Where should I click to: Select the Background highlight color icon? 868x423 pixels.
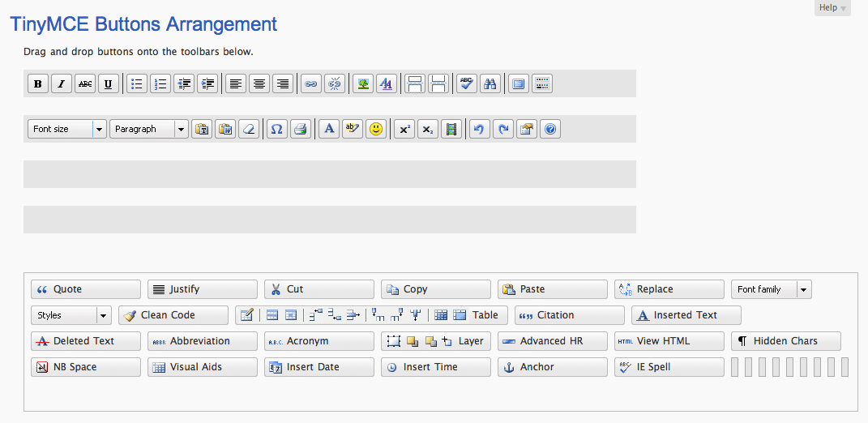tap(353, 129)
